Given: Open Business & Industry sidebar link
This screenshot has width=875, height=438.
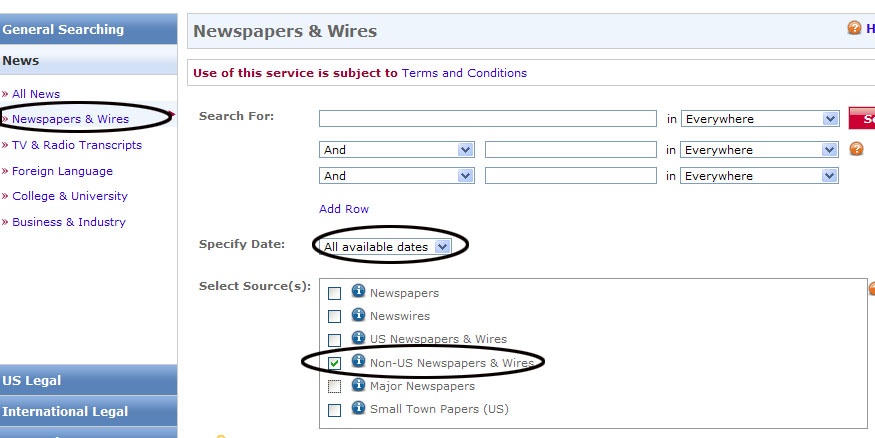Looking at the screenshot, I should [69, 222].
